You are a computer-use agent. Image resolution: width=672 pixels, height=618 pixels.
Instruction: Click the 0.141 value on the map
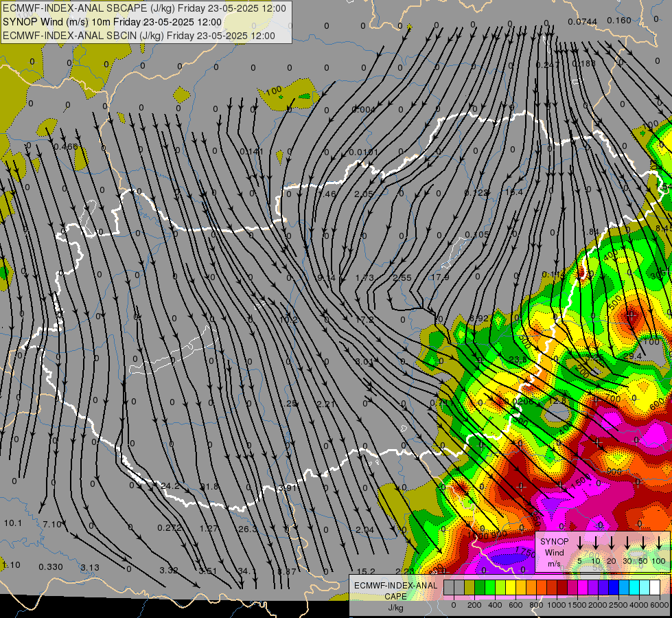pos(251,151)
